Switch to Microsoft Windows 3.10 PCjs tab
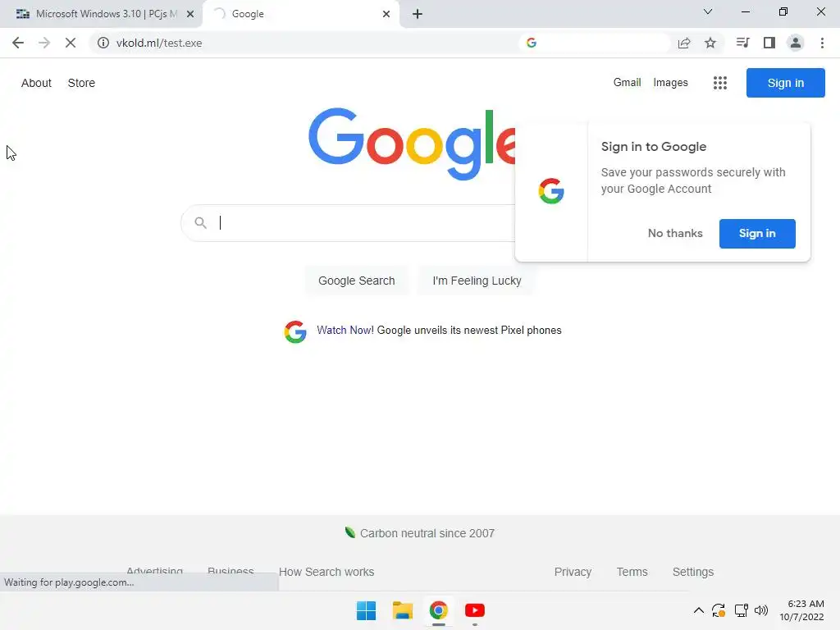840x630 pixels. point(101,14)
